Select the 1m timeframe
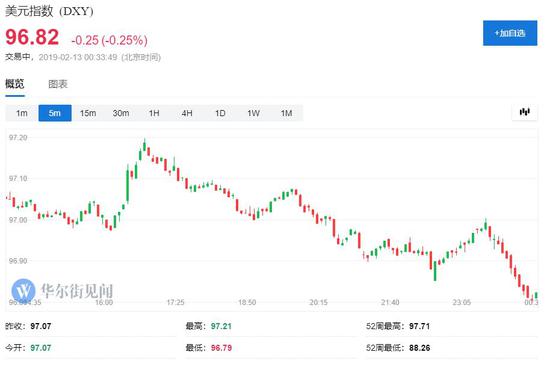The image size is (550, 370). click(x=22, y=113)
